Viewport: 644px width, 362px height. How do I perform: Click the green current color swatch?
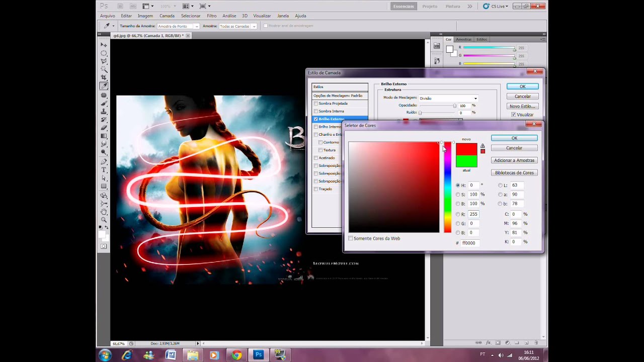(x=466, y=161)
